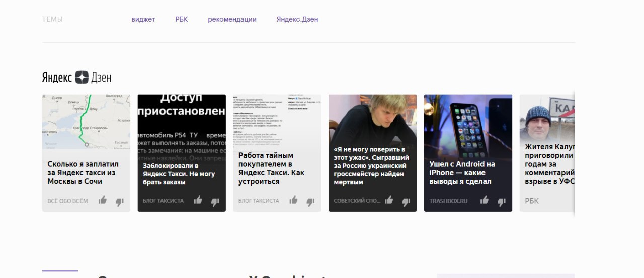Click source label 'ВСЁ ОБО ВСЁМ'
Image resolution: width=644 pixels, height=278 pixels.
pos(67,201)
